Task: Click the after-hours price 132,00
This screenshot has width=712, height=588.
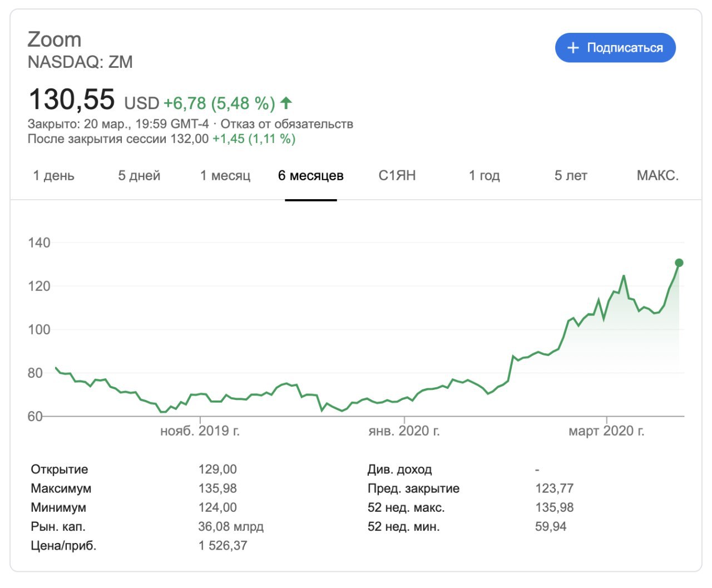Action: (x=190, y=139)
